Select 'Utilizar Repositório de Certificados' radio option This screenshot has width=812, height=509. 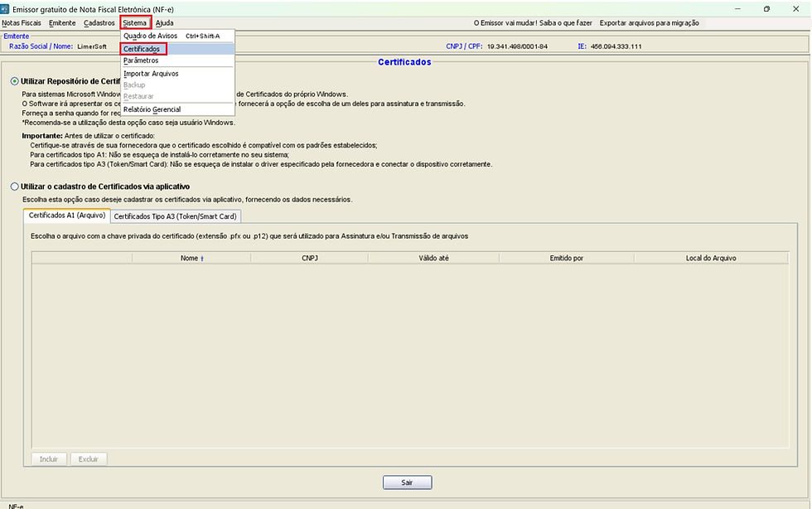[15, 81]
